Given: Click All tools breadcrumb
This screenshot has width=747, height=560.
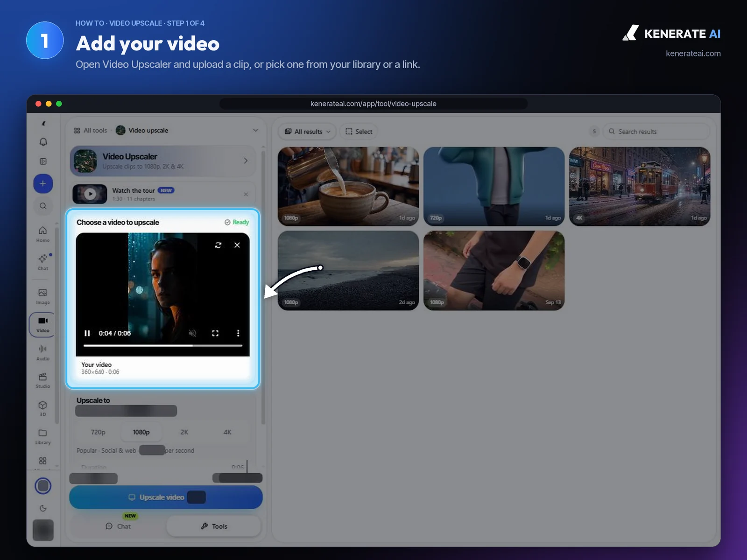Looking at the screenshot, I should point(91,131).
